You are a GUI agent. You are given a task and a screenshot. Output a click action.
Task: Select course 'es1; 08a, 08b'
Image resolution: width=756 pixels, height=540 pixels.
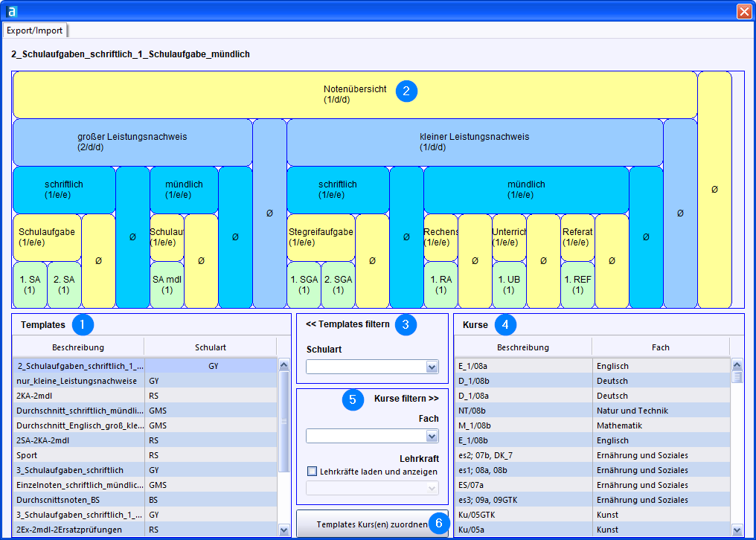pyautogui.click(x=592, y=470)
